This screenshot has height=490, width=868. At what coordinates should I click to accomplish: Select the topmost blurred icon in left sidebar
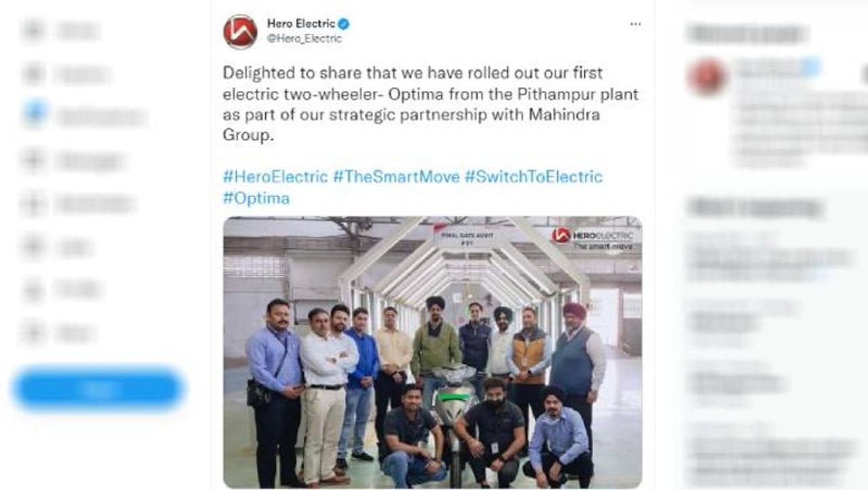coord(33,31)
